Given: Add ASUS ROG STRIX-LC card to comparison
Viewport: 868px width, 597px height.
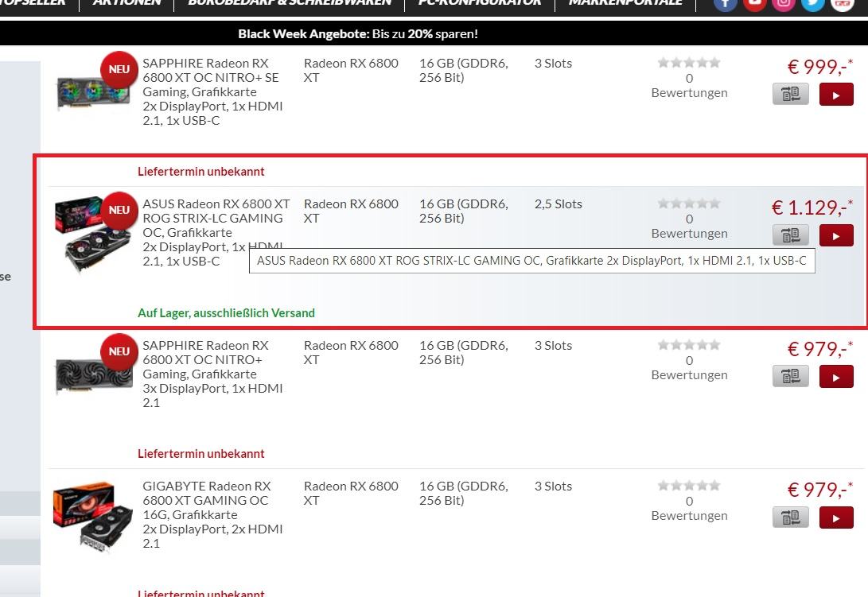Looking at the screenshot, I should (x=791, y=235).
